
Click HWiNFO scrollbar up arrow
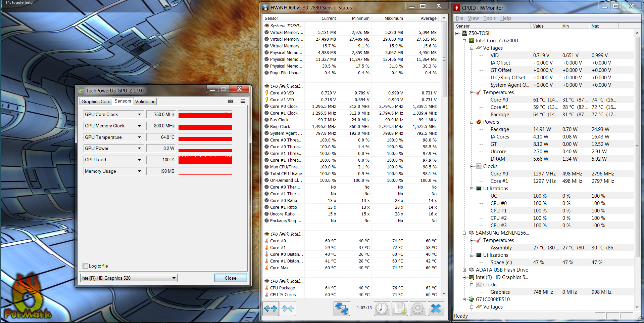(444, 18)
